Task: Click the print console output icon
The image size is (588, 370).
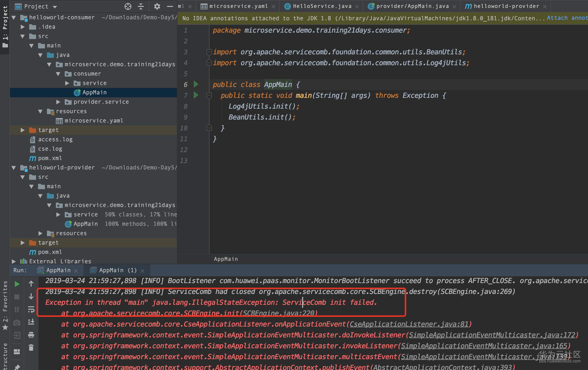Action: pos(31,335)
